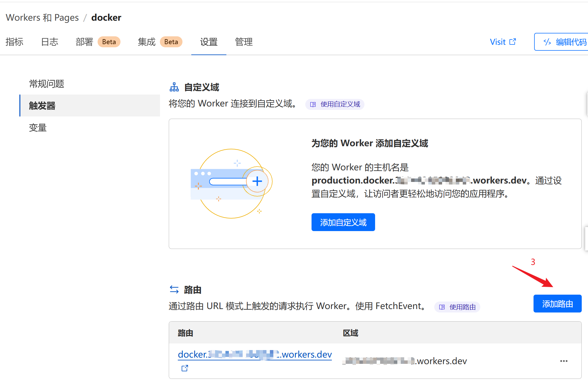Open the docker workers.dev route link
Image resolution: width=588 pixels, height=382 pixels.
[x=254, y=354]
